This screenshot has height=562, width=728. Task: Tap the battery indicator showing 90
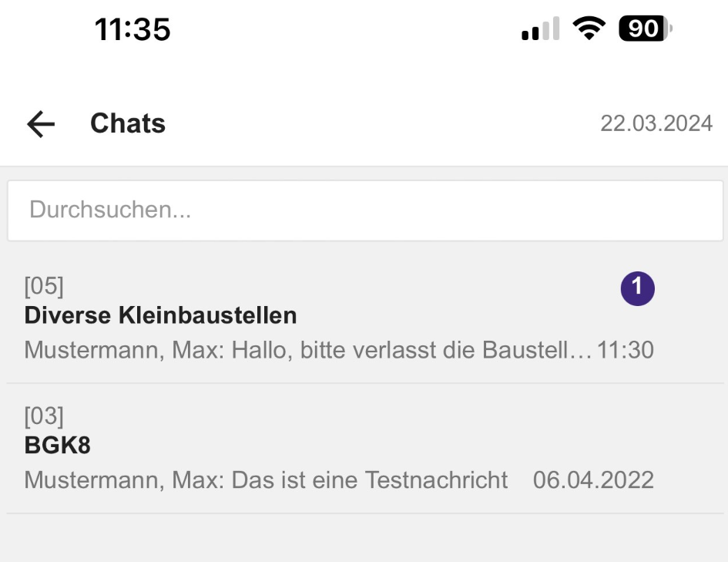point(646,29)
